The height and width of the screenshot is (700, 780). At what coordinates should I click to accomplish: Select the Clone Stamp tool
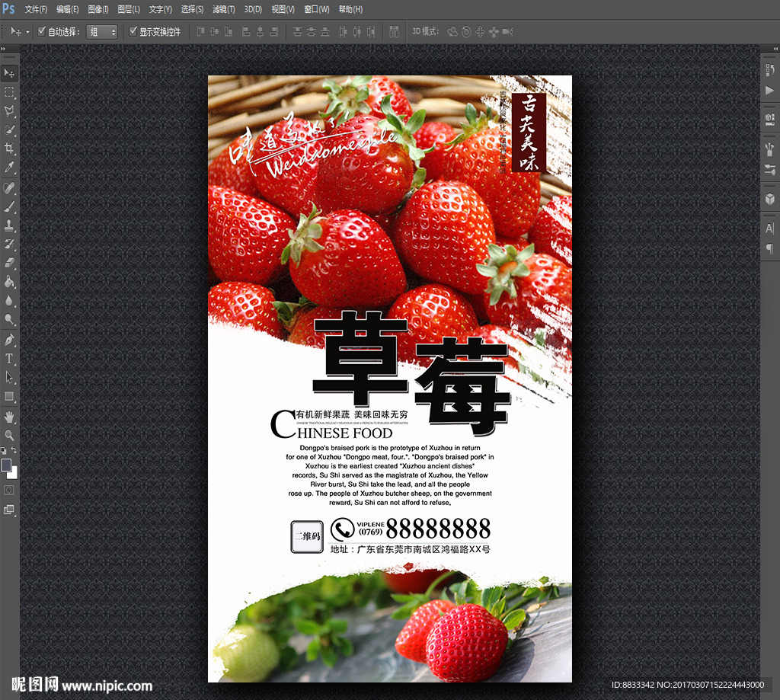pyautogui.click(x=9, y=226)
